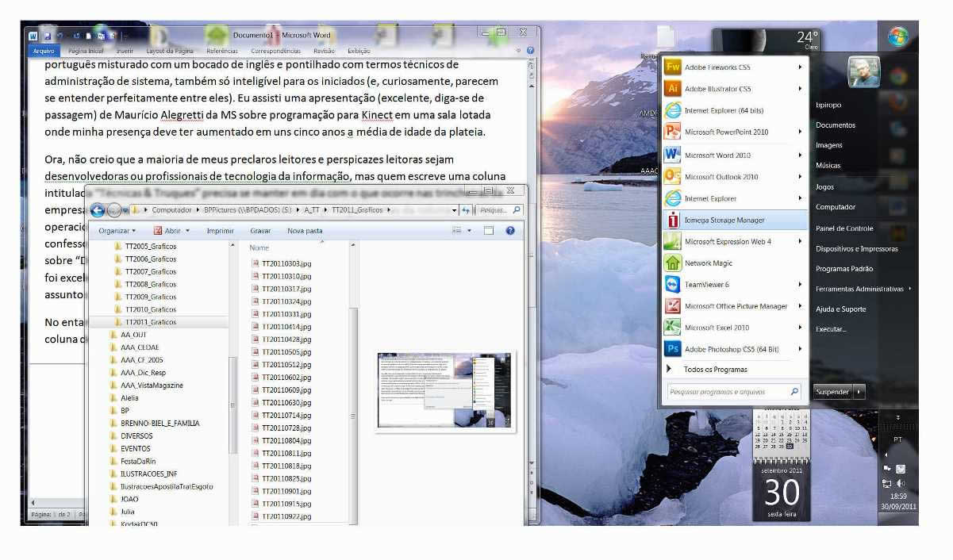Click the volume speaker icon in system tray
Viewport: 953px width, 560px height.
tap(901, 483)
